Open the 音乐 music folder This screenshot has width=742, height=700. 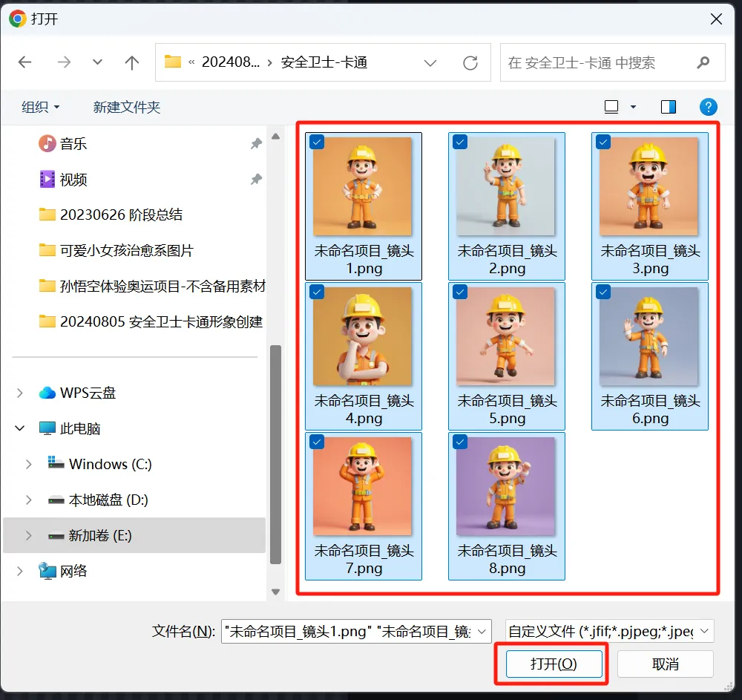(73, 143)
